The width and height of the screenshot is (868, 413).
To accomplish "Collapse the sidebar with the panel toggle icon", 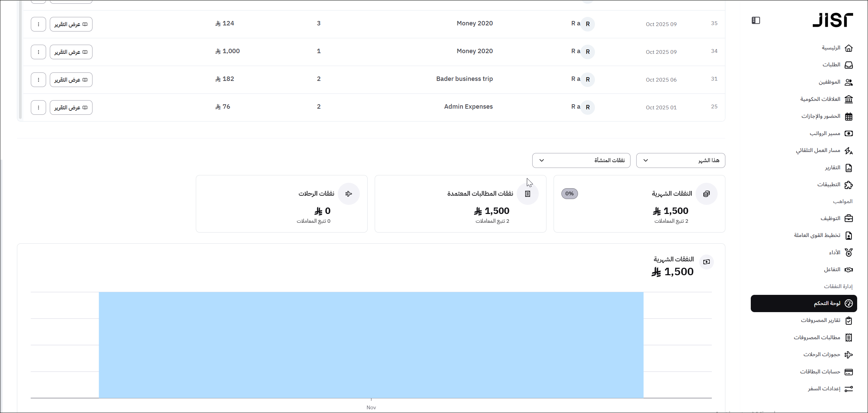I will (756, 20).
